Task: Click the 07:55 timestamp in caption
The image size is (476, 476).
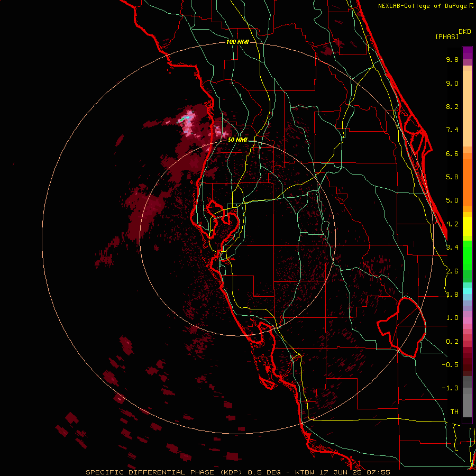Action: (378, 472)
